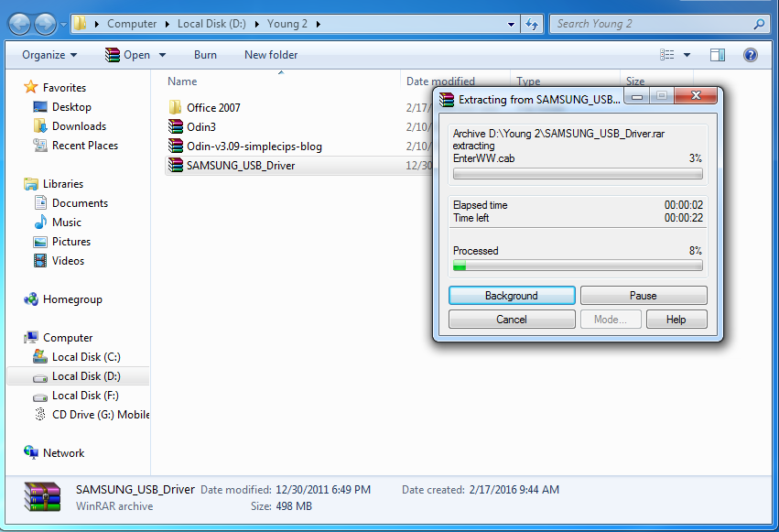Viewport: 779px width, 532px height.
Task: Click the magnifier search icon
Action: [759, 24]
